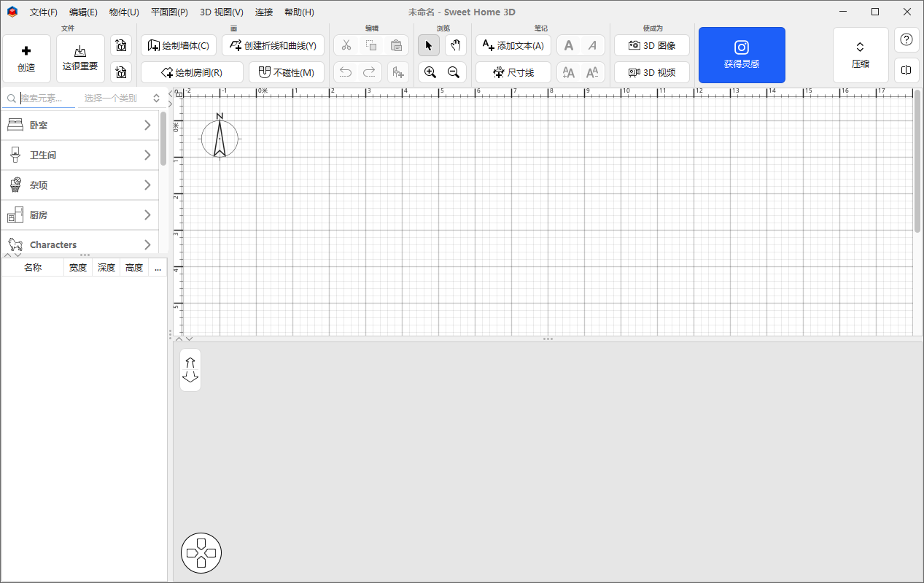Select the Draw walls tool 绘制墙体

pyautogui.click(x=177, y=45)
